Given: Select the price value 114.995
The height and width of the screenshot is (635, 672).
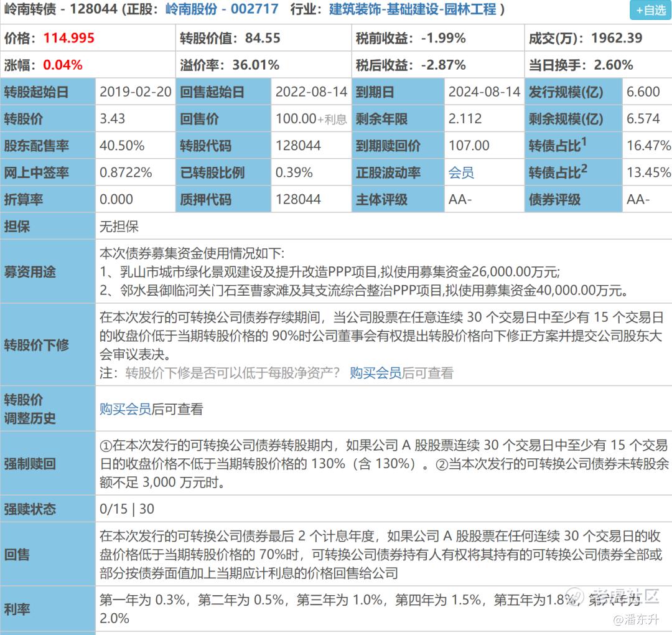Looking at the screenshot, I should pos(68,38).
